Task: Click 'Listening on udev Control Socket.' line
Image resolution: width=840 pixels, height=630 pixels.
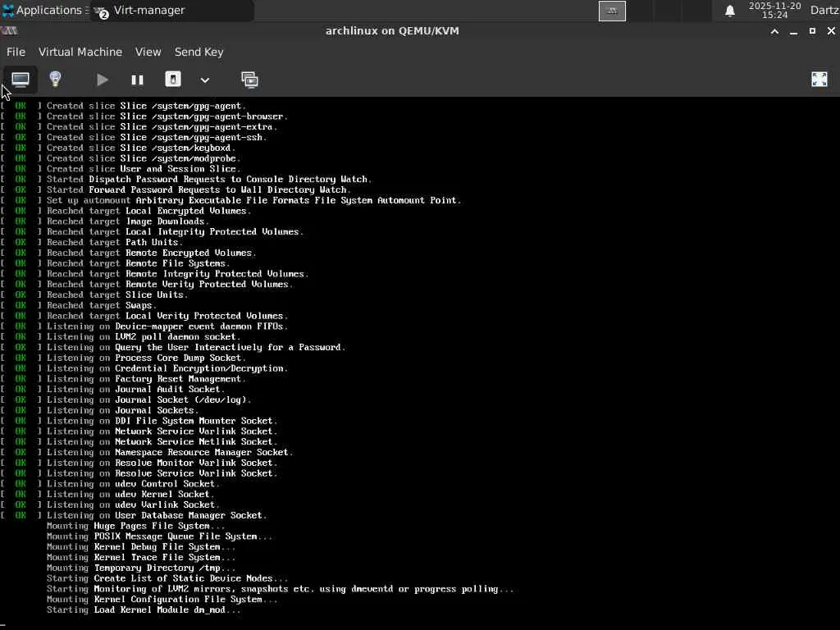Action: coord(133,484)
